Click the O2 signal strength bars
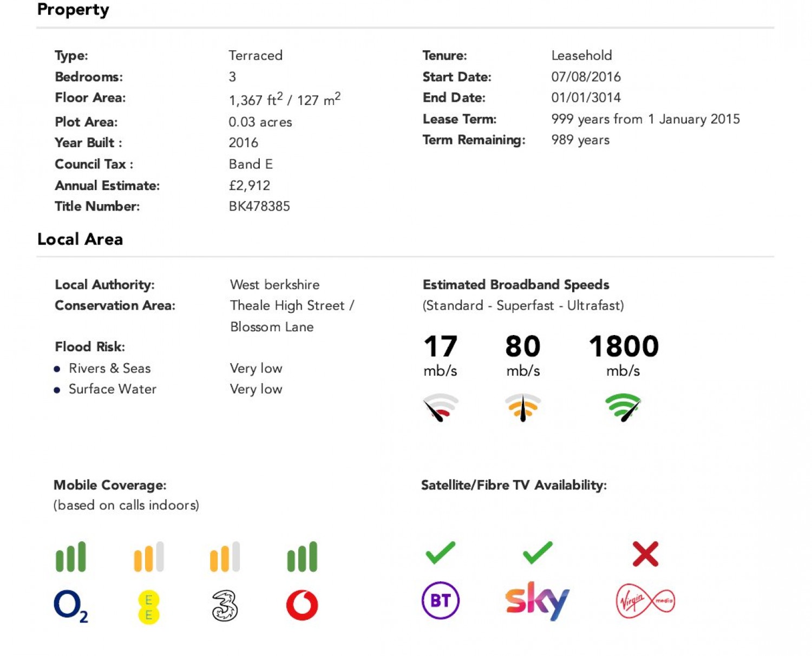Image resolution: width=812 pixels, height=656 pixels. (x=71, y=556)
